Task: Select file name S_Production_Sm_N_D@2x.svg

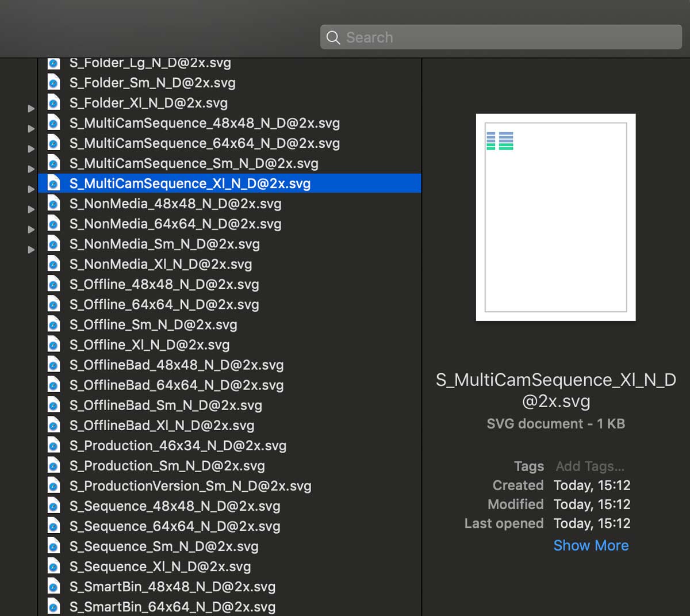Action: (167, 465)
